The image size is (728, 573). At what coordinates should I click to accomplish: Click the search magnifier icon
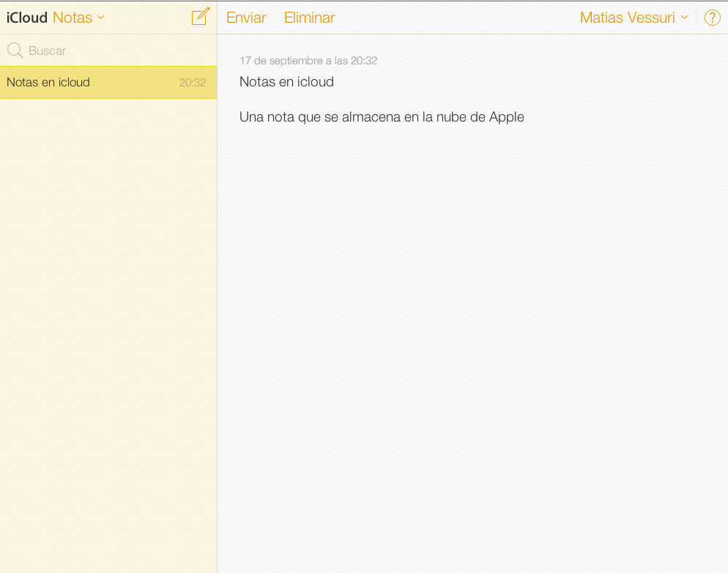coord(15,50)
